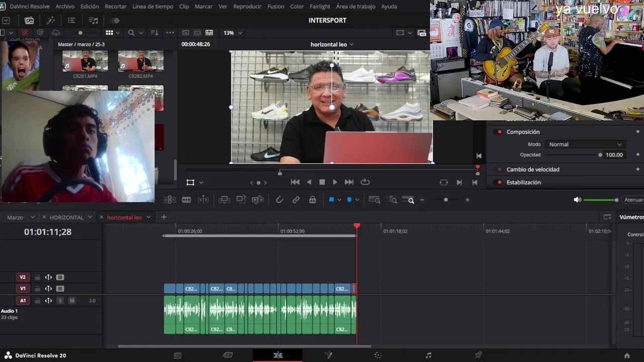Open the Deliver page rocket icon
The width and height of the screenshot is (644, 362).
tap(478, 355)
